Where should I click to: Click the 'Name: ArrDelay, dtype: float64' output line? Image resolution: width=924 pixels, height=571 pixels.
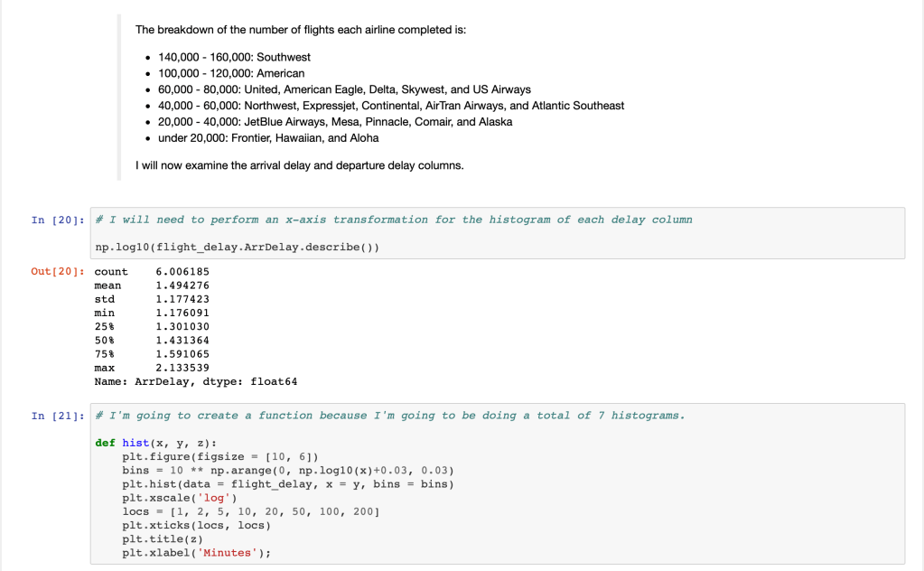[x=195, y=381]
